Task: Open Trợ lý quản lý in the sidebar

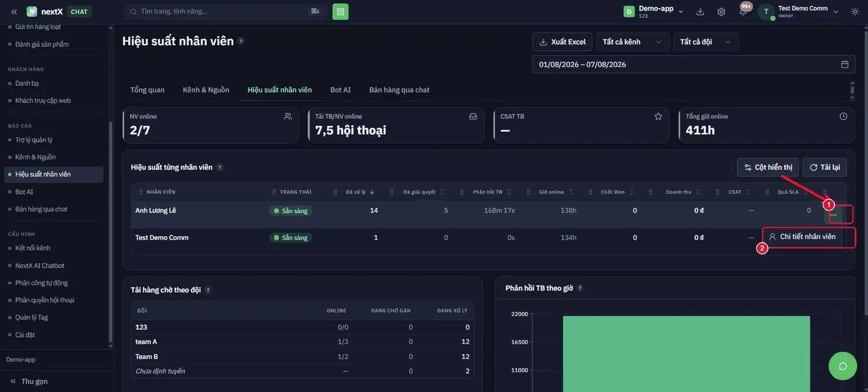Action: coord(34,140)
